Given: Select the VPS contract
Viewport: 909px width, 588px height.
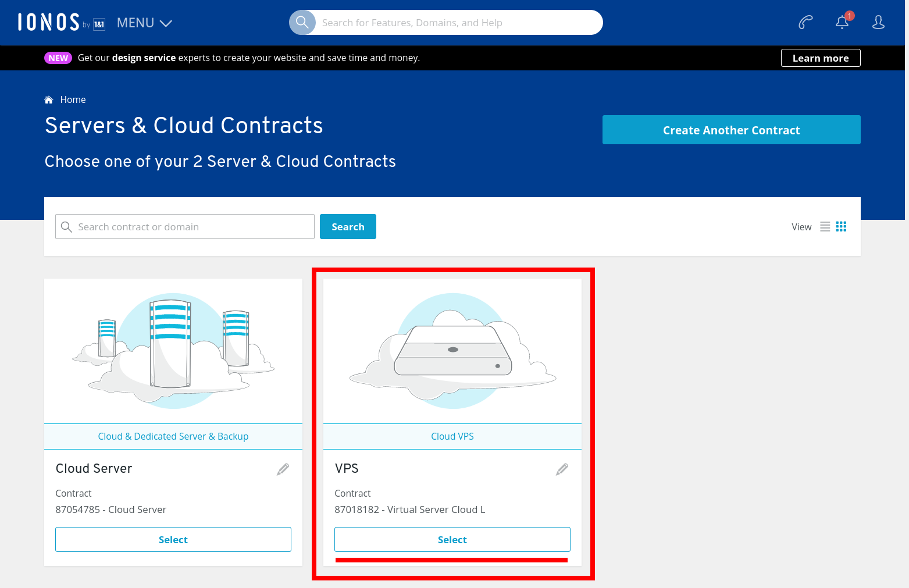Looking at the screenshot, I should coord(452,540).
